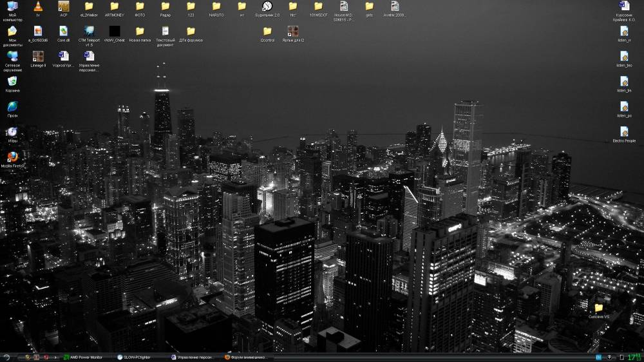Image resolution: width=644 pixels, height=362 pixels.
Task: Open the Новая папка folder
Action: (140, 31)
